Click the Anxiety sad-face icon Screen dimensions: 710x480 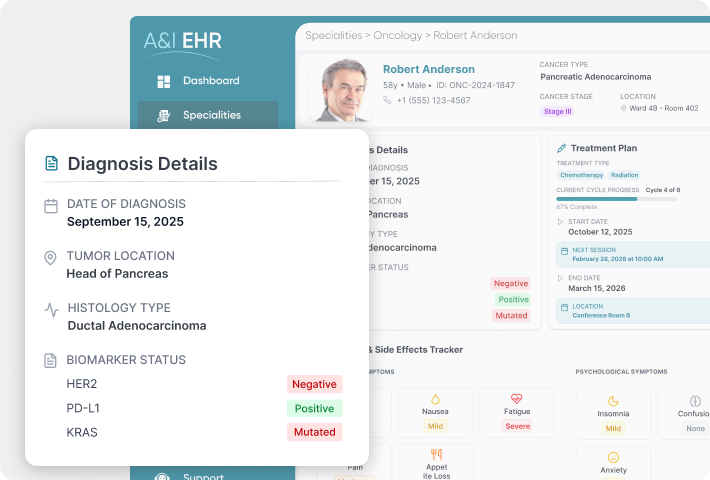point(613,457)
